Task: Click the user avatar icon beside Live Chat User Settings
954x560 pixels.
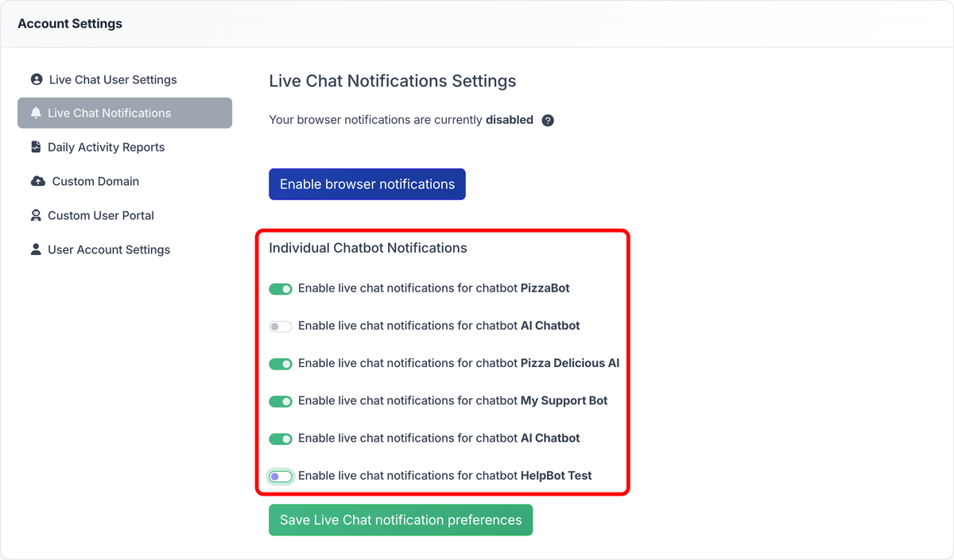Action: click(x=35, y=79)
